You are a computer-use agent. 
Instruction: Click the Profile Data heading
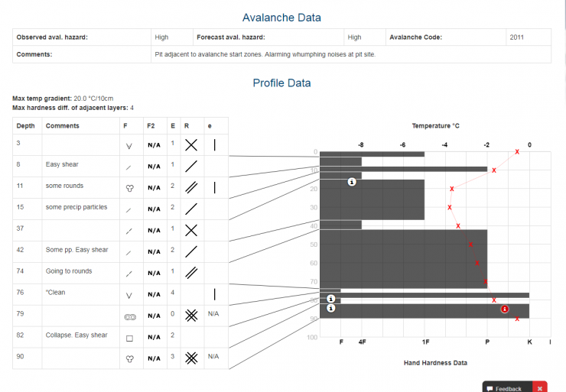pos(281,83)
